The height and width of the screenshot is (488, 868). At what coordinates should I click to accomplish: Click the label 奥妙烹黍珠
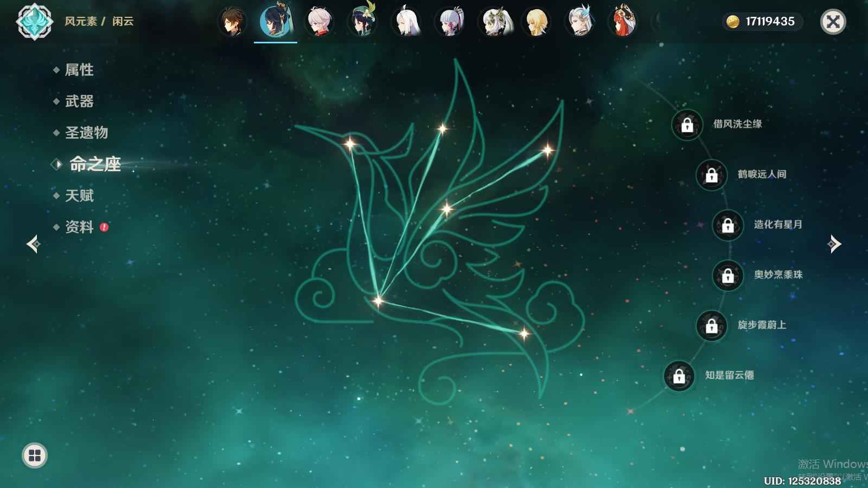pyautogui.click(x=778, y=275)
